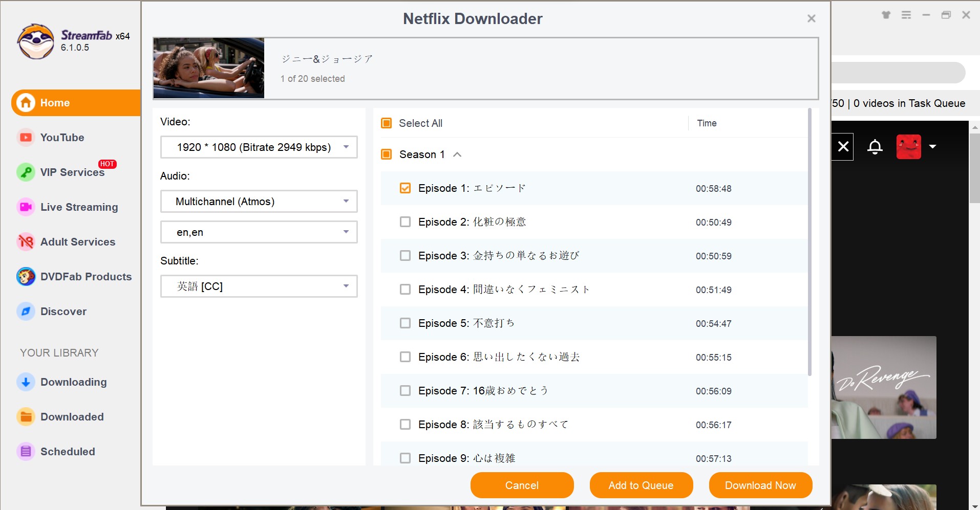The image size is (980, 510).
Task: Click the DVDFab Products mascot icon
Action: coord(26,277)
